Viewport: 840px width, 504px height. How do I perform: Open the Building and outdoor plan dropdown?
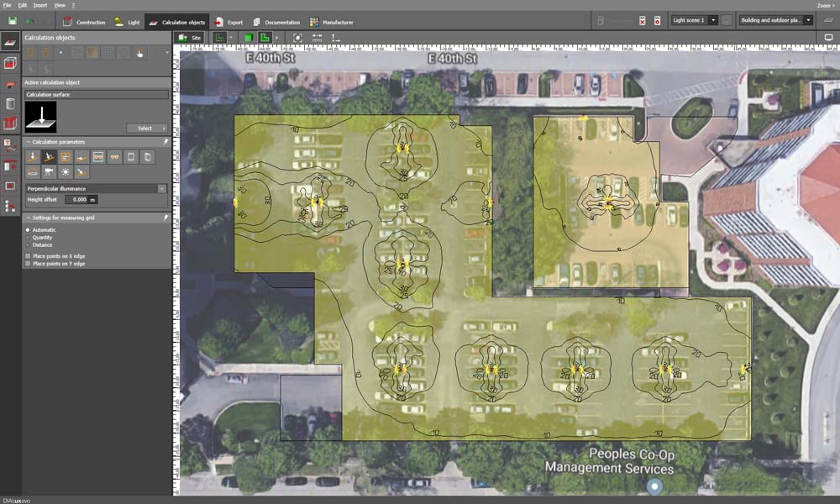pyautogui.click(x=775, y=20)
